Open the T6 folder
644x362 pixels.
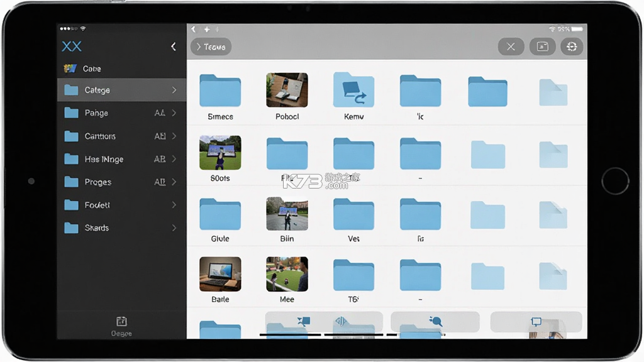(353, 275)
